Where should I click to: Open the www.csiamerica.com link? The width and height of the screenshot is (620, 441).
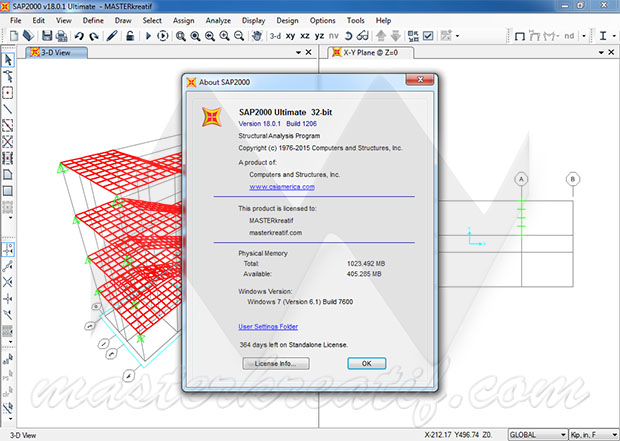pyautogui.click(x=282, y=187)
